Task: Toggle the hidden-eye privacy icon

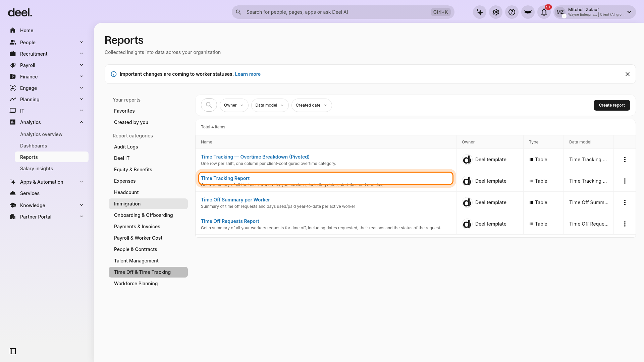Action: (528, 12)
